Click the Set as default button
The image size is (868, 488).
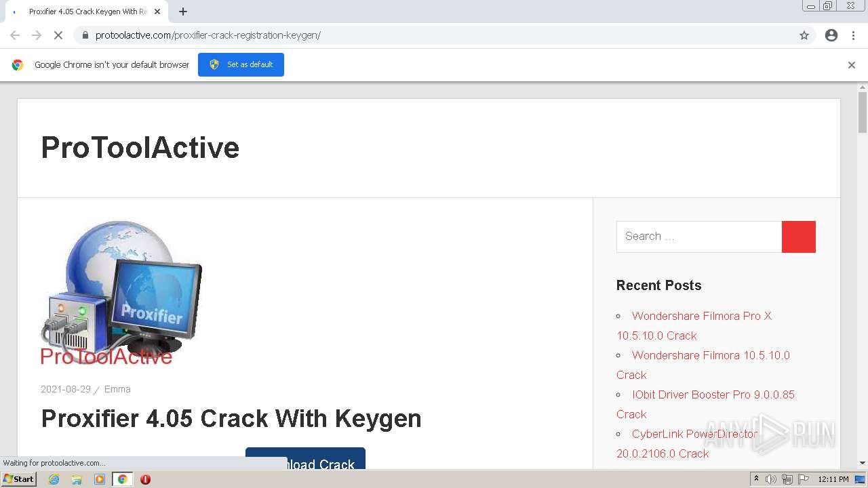241,64
